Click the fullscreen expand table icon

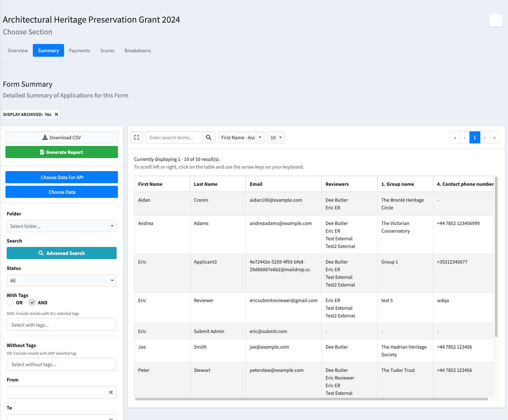click(137, 137)
